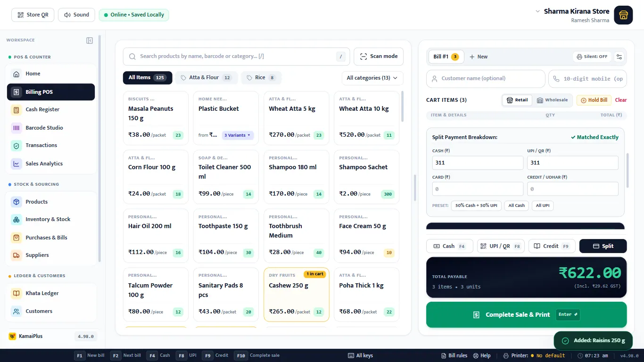The width and height of the screenshot is (644, 362).
Task: Click the Bill rules status bar item
Action: click(x=454, y=355)
